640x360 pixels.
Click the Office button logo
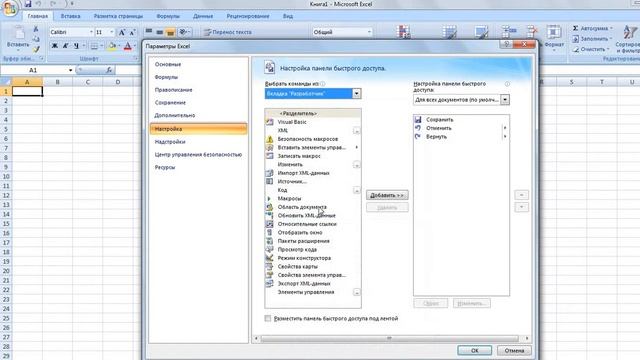10,8
